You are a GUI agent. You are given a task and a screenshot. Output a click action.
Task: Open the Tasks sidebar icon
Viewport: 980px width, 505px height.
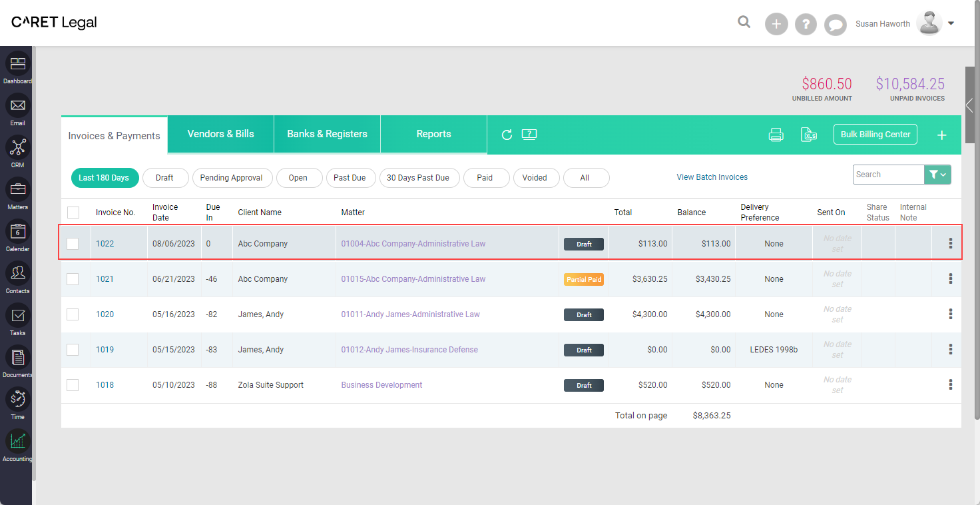[x=18, y=315]
